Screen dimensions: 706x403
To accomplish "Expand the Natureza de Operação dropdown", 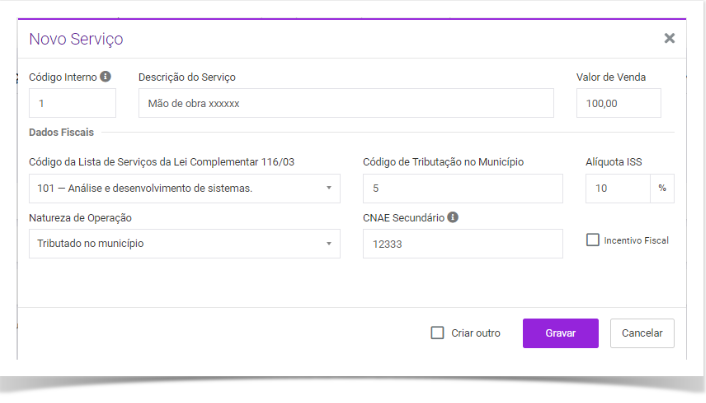I will pos(184,243).
